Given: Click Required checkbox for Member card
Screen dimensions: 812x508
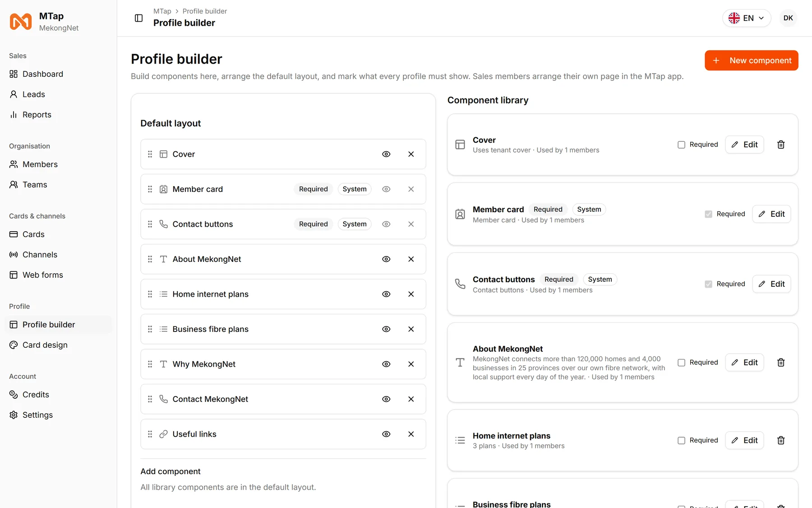Looking at the screenshot, I should coord(708,214).
